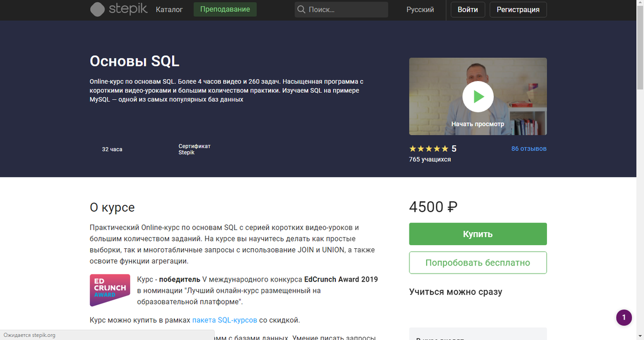Click the 765 учащихся text
The width and height of the screenshot is (644, 340).
tap(430, 159)
